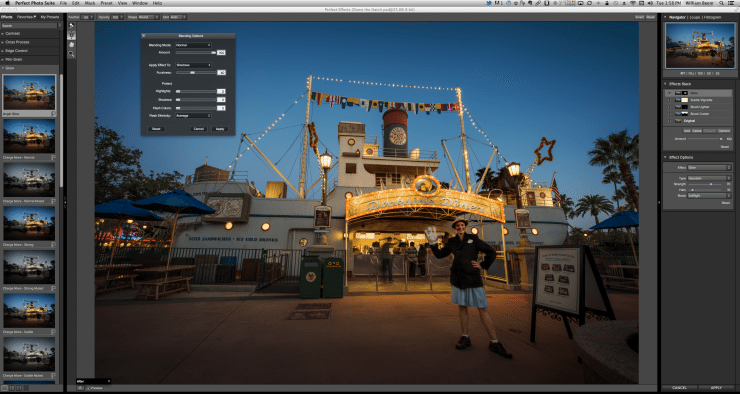The width and height of the screenshot is (740, 394).
Task: Click Delete in Effects Stack
Action: click(x=697, y=131)
